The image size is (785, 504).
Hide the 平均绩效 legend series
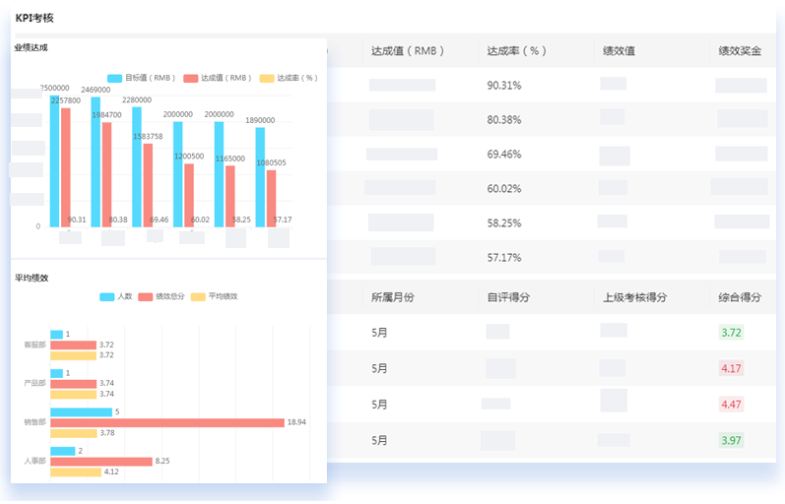coord(214,297)
